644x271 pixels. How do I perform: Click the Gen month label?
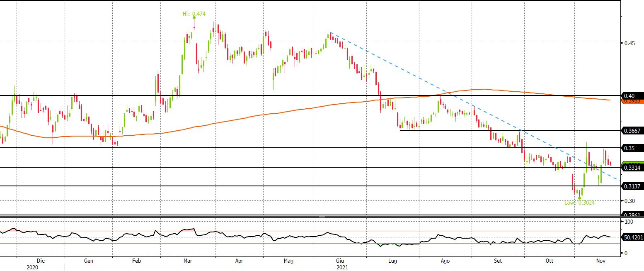tap(89, 261)
